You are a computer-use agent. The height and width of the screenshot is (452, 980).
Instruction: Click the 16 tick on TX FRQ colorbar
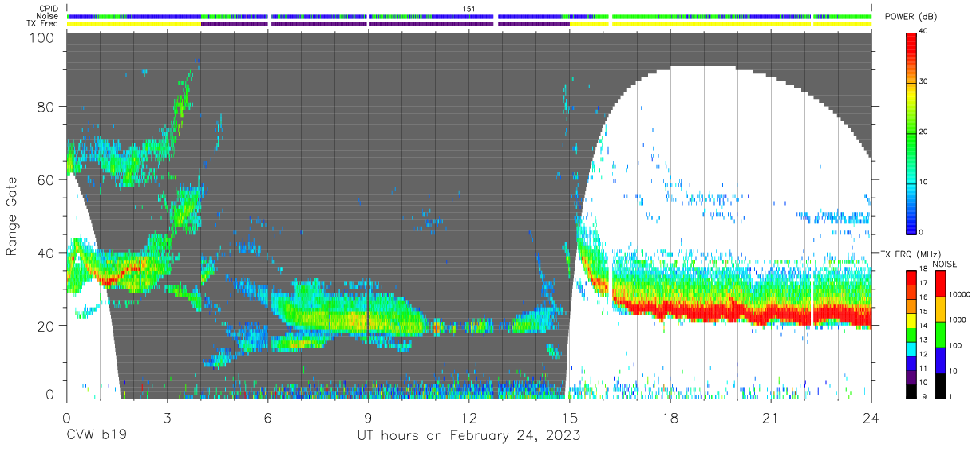[923, 297]
